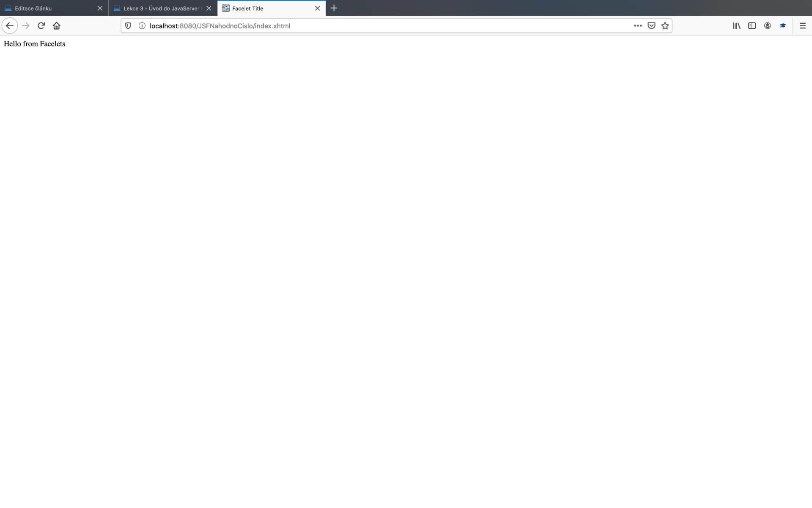The height and width of the screenshot is (508, 812).
Task: Click the home page icon
Action: (57, 26)
